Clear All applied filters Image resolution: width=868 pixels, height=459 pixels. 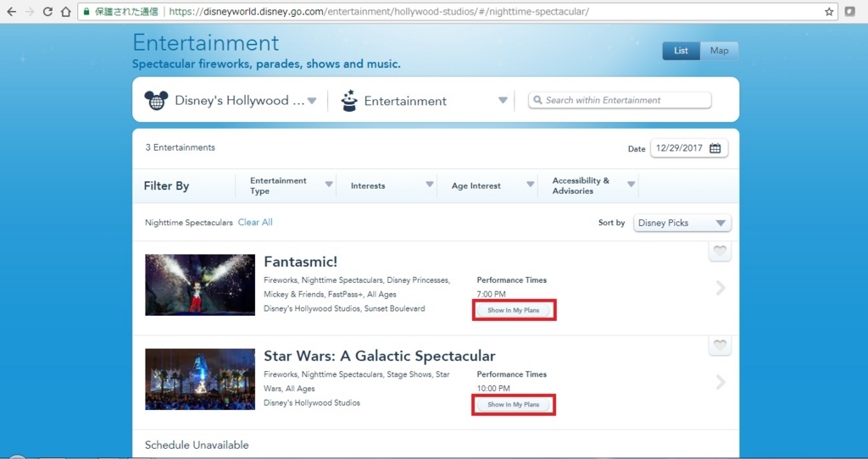pos(255,223)
